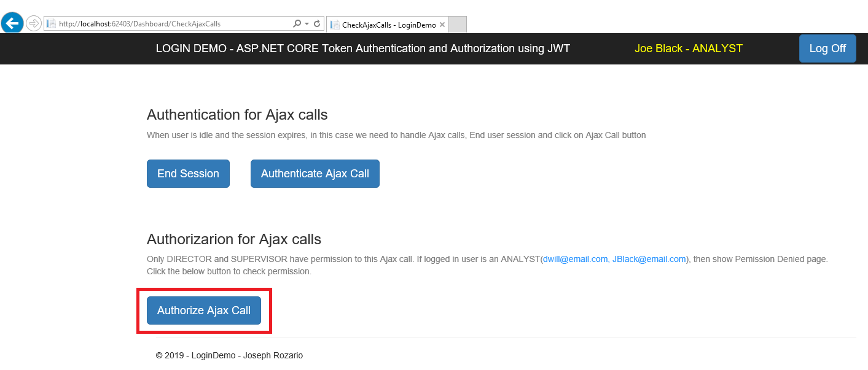This screenshot has width=868, height=370.
Task: Open the JBlack@email.com link
Action: tap(649, 259)
